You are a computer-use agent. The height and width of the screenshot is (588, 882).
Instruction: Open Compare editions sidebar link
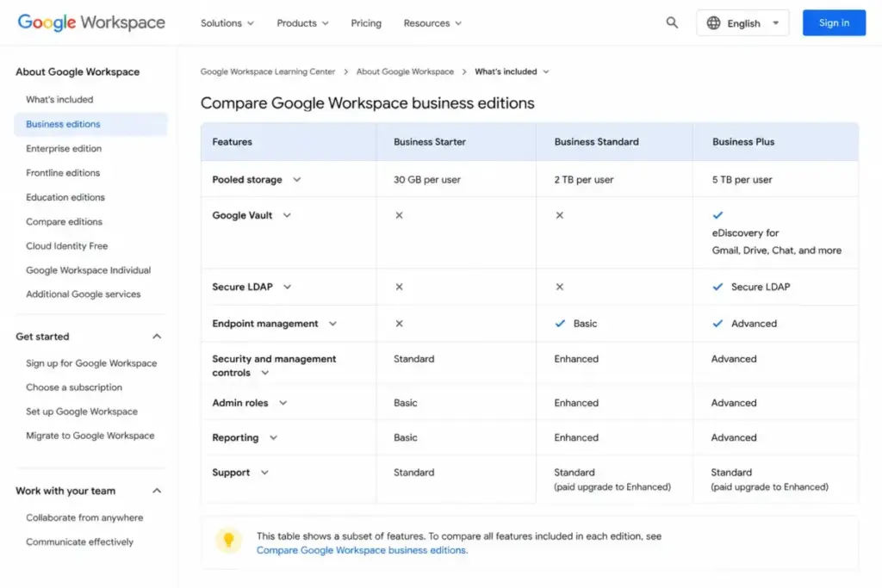[x=64, y=221]
